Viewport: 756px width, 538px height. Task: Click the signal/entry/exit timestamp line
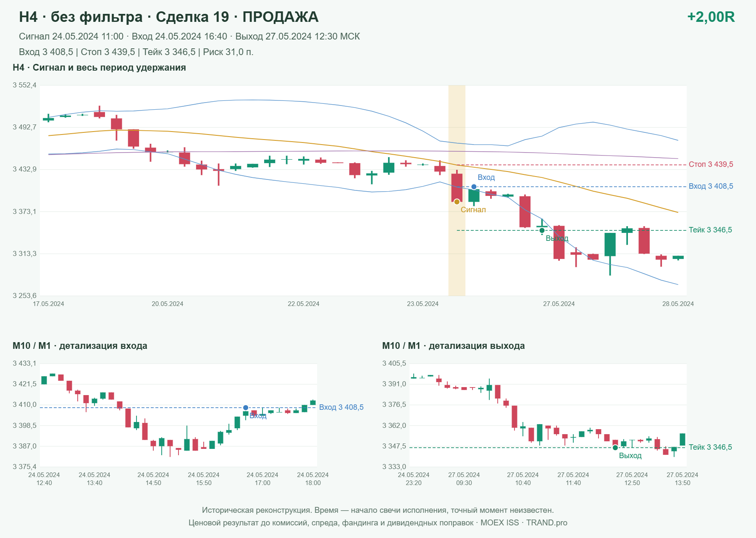pos(189,37)
